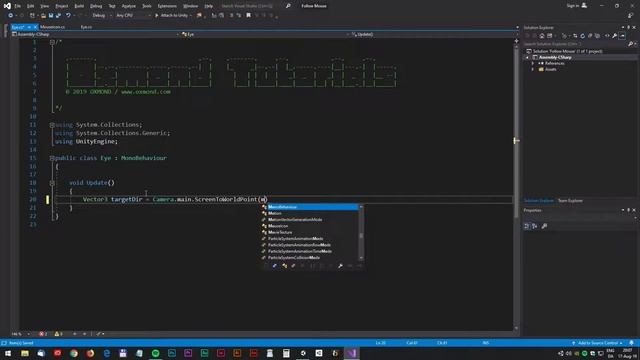Click the Open File toolbar icon

[x=43, y=16]
